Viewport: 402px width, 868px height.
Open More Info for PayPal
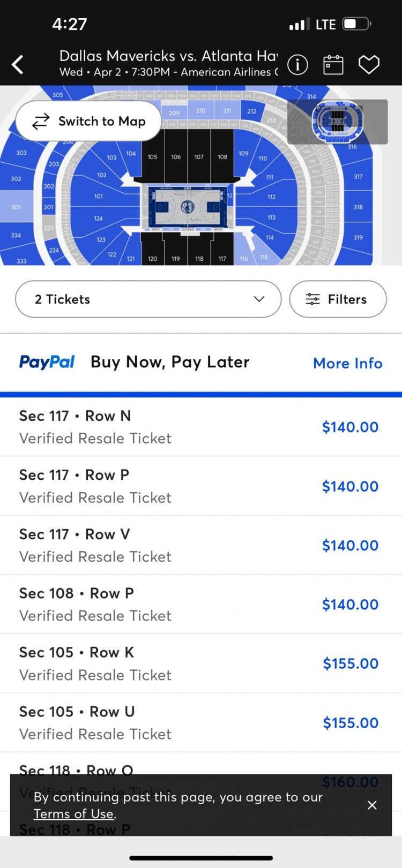coord(347,363)
